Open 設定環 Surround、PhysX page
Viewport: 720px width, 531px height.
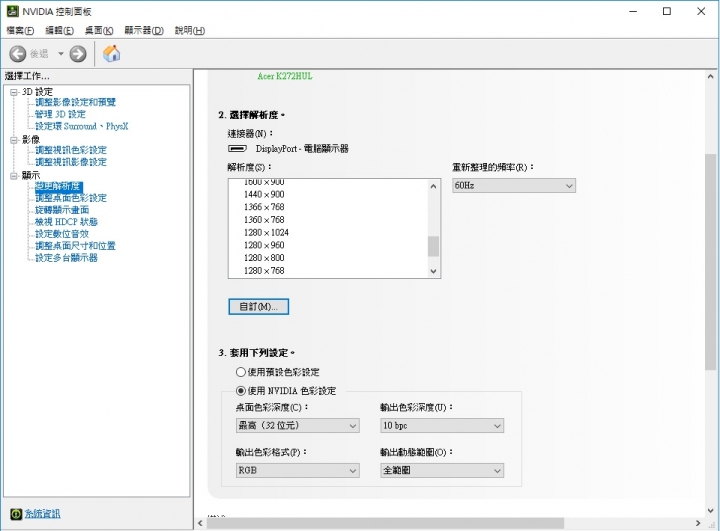click(82, 126)
